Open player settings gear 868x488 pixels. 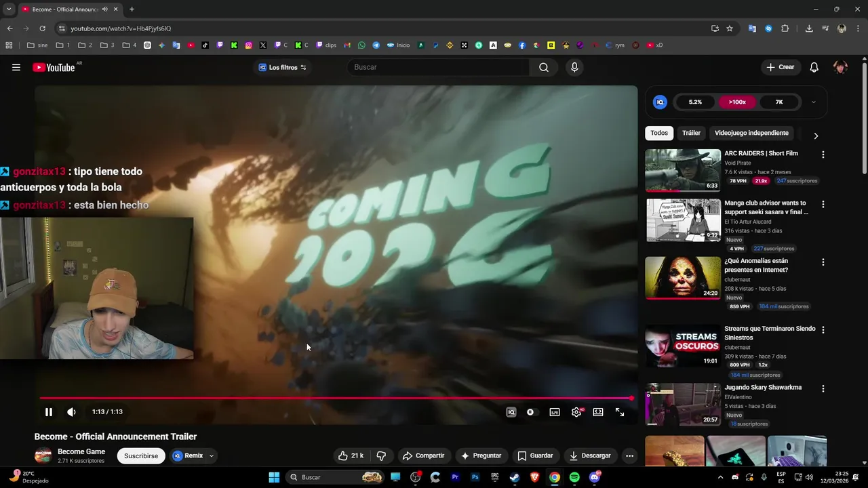(x=576, y=412)
